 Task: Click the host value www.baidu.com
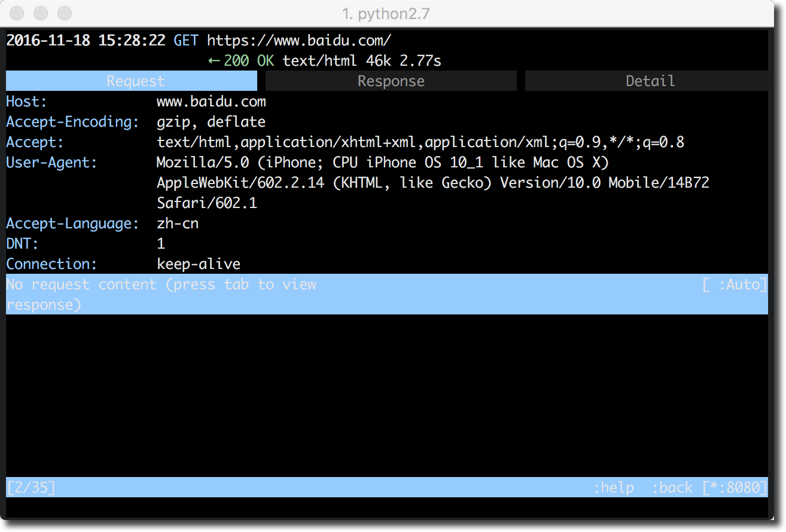point(211,102)
